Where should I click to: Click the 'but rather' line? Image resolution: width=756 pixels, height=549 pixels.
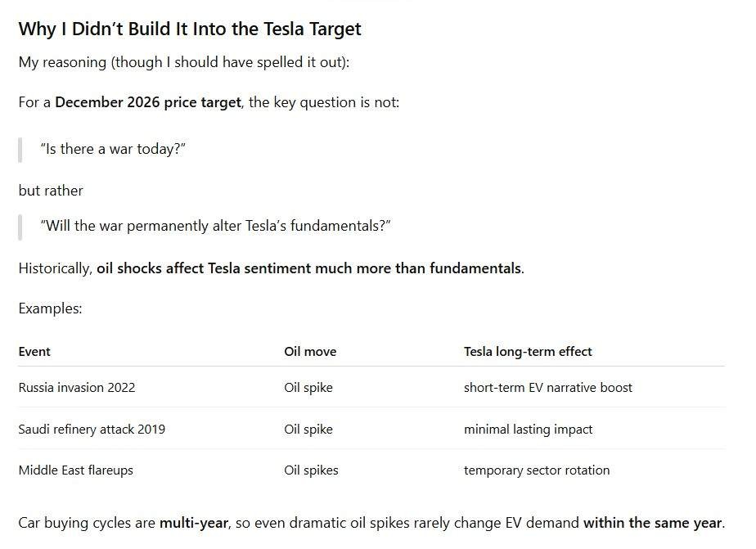tap(51, 191)
